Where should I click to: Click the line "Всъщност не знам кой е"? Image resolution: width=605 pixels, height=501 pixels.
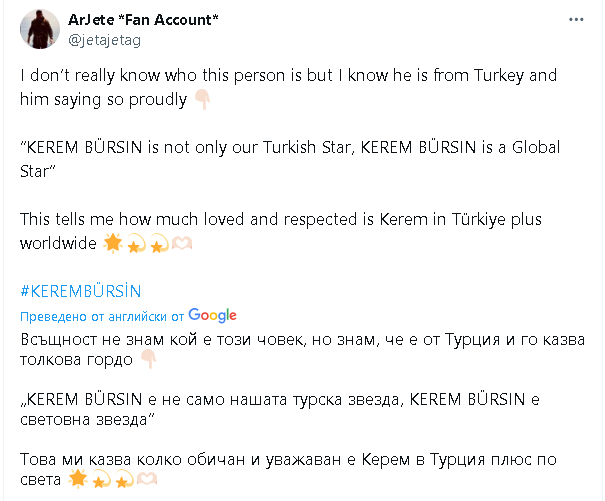point(301,340)
